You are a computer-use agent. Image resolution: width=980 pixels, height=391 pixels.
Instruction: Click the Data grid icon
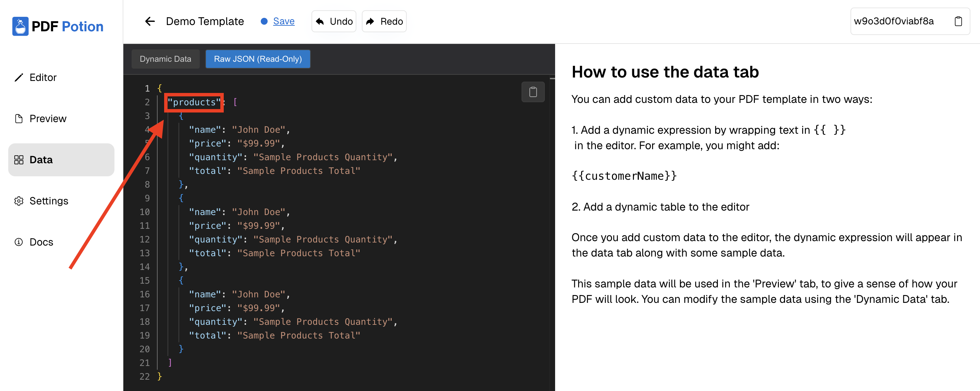[19, 159]
